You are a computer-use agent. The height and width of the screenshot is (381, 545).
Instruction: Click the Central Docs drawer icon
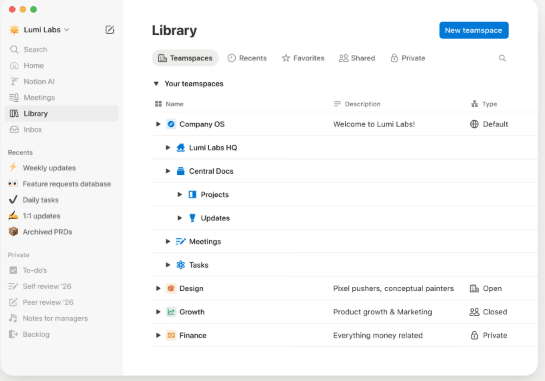(x=181, y=171)
